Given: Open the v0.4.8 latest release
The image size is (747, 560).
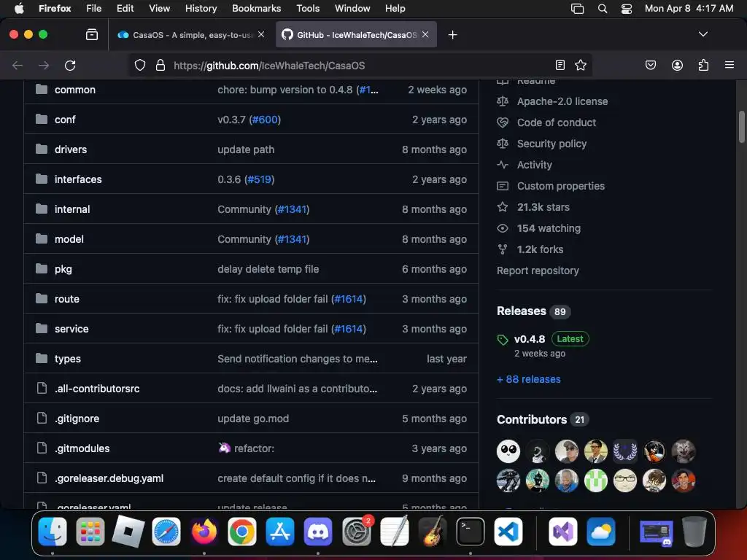Looking at the screenshot, I should 530,339.
